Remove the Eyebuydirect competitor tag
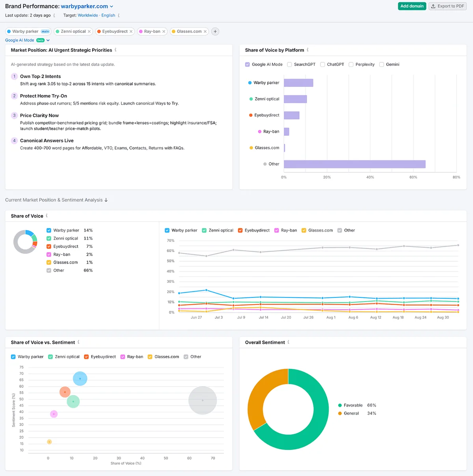The image size is (473, 476). 131,32
